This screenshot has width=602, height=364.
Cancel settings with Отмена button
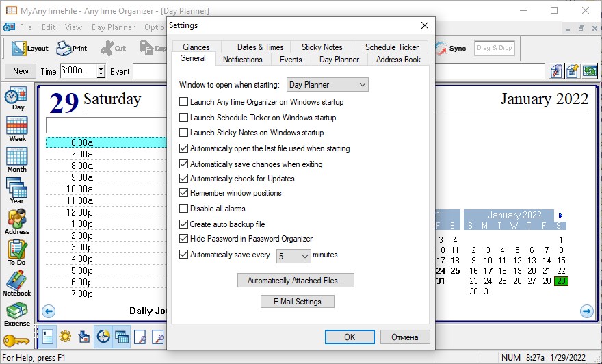point(405,337)
